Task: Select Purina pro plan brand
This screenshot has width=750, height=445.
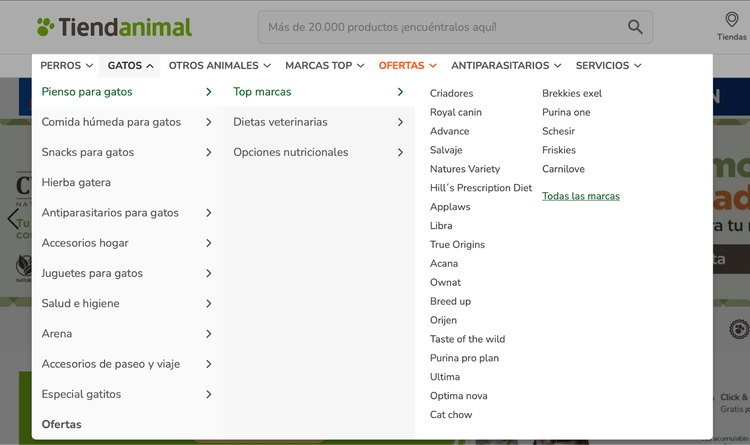Action: pos(464,358)
